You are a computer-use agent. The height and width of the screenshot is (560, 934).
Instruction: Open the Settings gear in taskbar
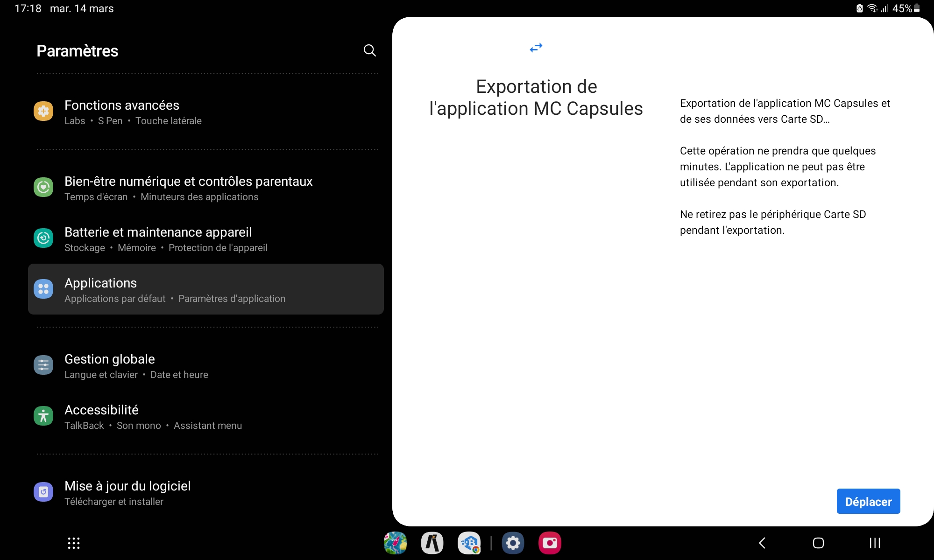coord(513,543)
